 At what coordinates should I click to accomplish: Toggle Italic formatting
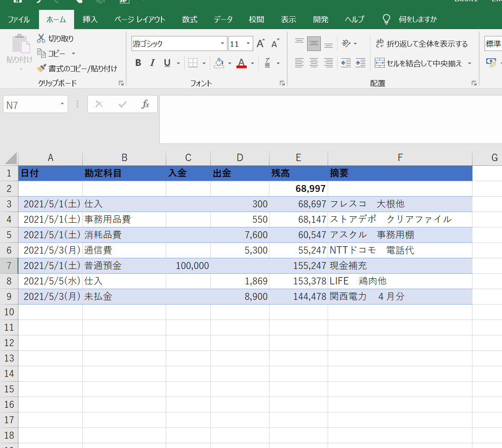pos(152,63)
